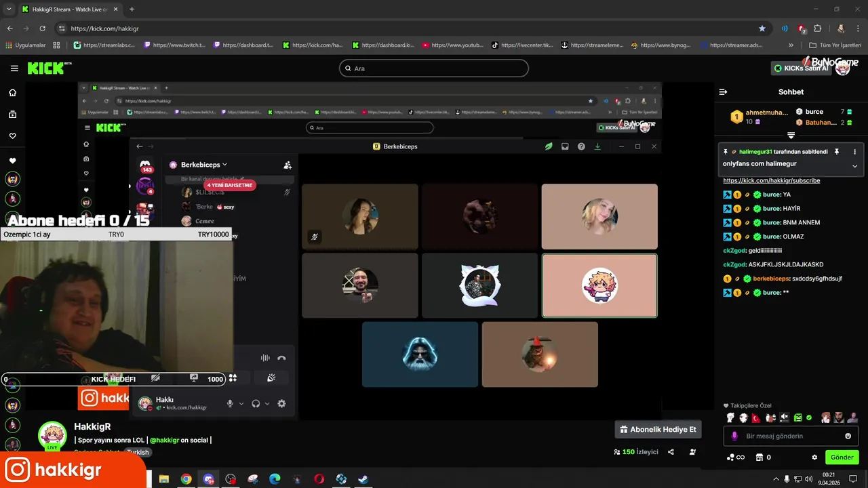The width and height of the screenshot is (868, 488).
Task: Open the tab search dropdown arrow
Action: pos(9,9)
